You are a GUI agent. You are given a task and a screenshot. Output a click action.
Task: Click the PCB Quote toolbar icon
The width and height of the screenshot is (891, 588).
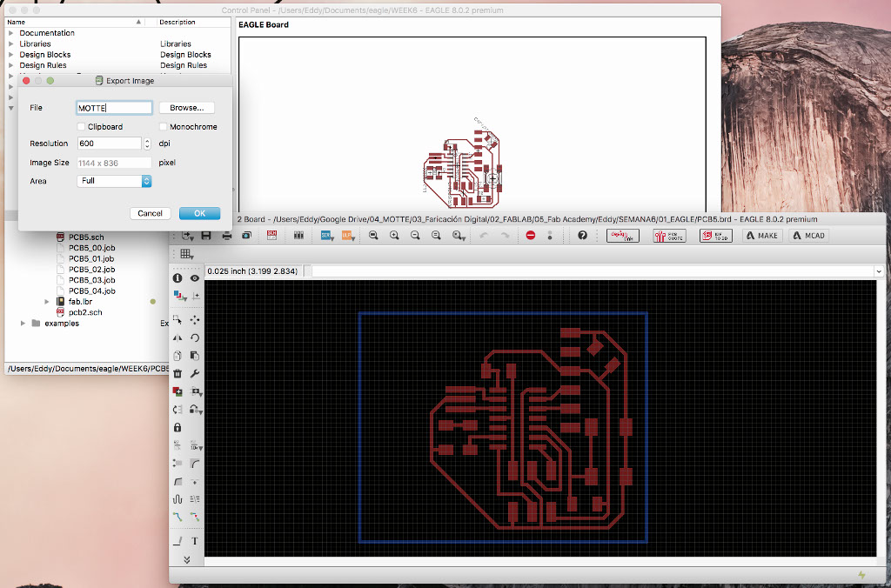(669, 235)
